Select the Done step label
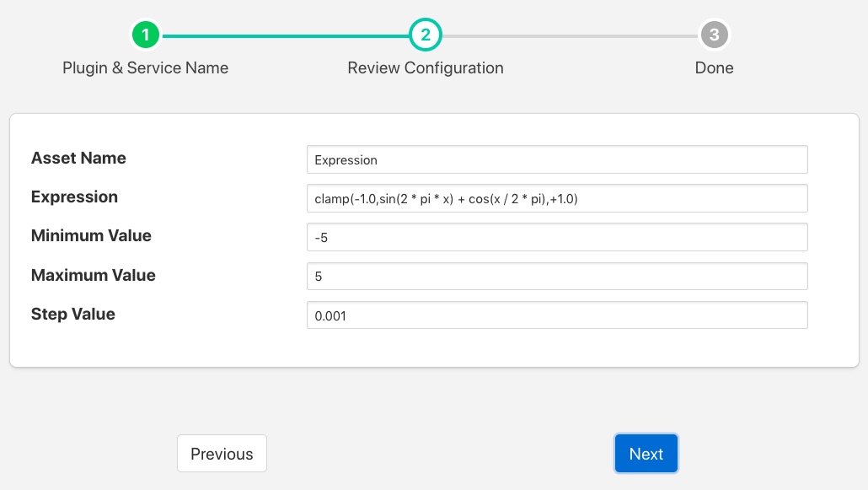The width and height of the screenshot is (868, 490). coord(714,68)
